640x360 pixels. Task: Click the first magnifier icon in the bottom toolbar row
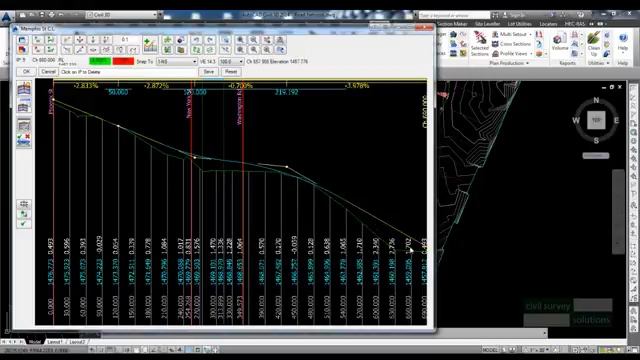click(x=240, y=50)
